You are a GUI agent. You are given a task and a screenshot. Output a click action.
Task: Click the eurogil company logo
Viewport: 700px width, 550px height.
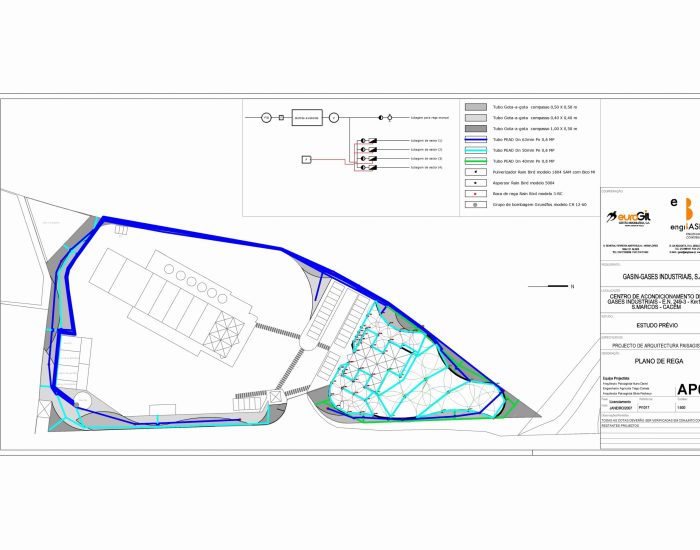pyautogui.click(x=630, y=216)
